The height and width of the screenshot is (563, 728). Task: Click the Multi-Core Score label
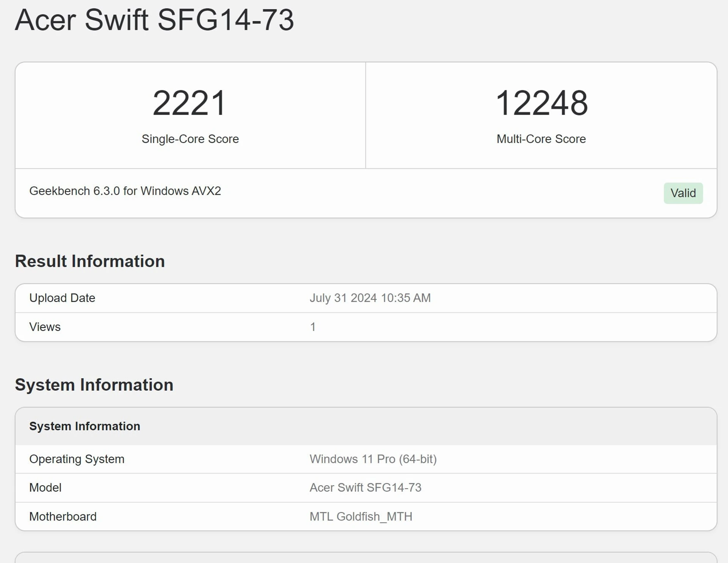coord(541,139)
